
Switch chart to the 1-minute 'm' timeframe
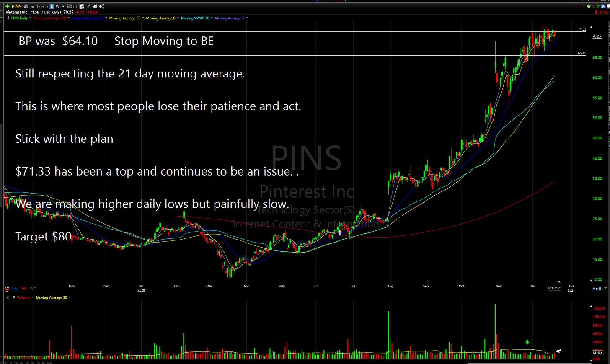coord(32,7)
